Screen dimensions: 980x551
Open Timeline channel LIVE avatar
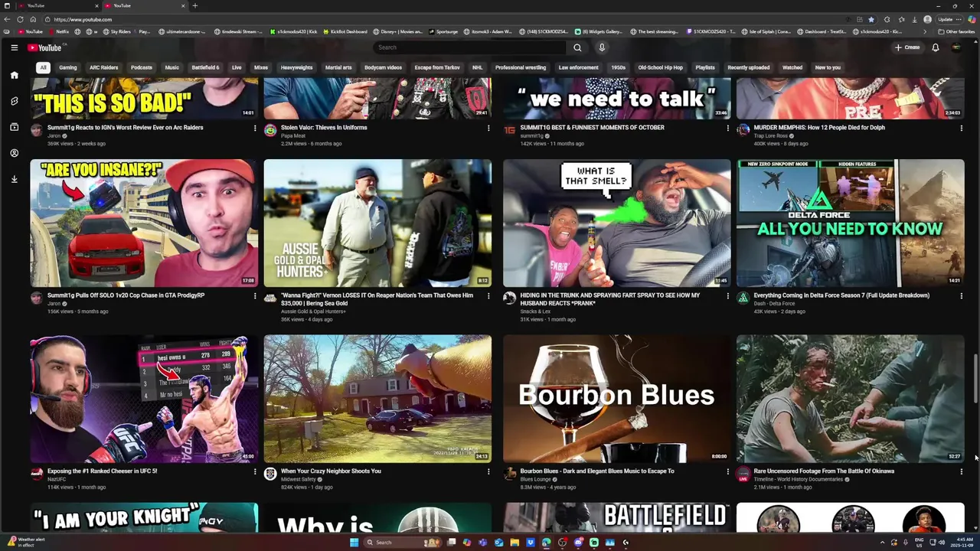pos(743,474)
